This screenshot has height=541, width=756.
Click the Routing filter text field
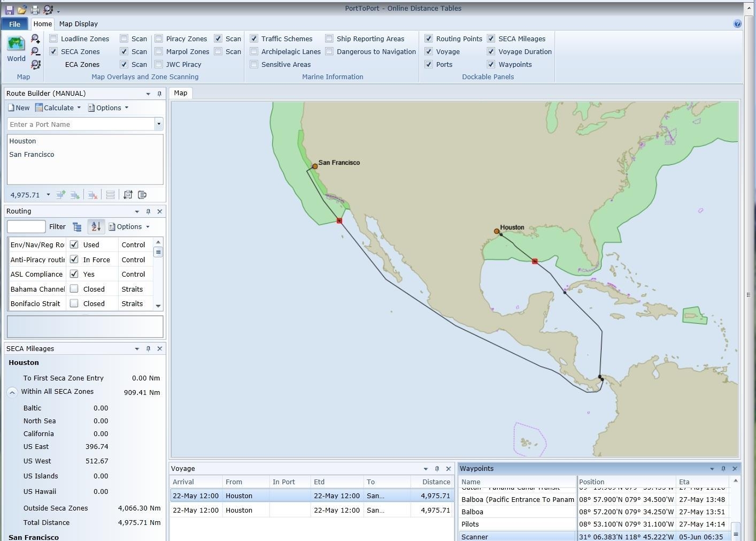click(x=26, y=227)
